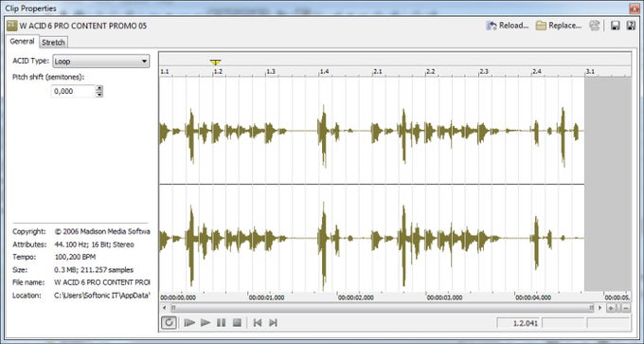The height and width of the screenshot is (344, 644).
Task: Click the top channel waveform
Action: tap(371, 130)
